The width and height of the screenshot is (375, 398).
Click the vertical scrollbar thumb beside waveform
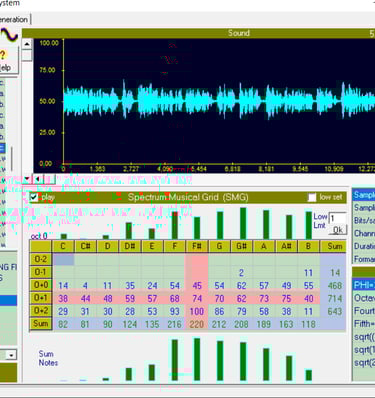tap(27, 55)
